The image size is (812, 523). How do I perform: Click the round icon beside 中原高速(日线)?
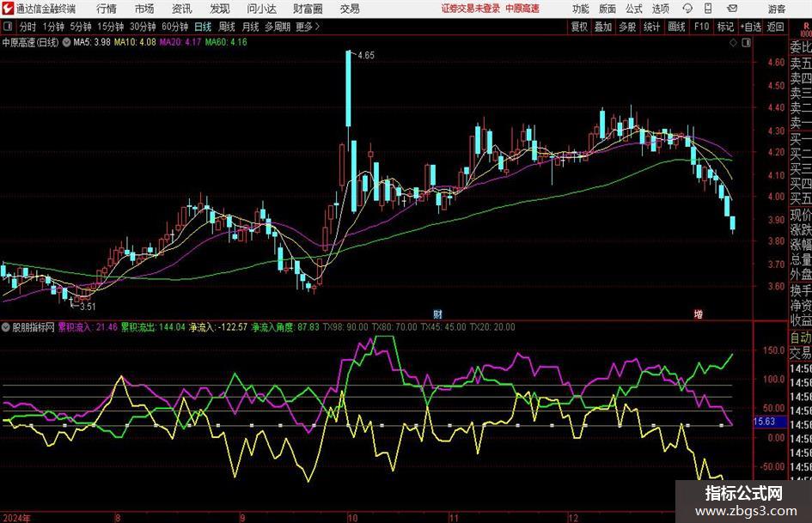click(x=66, y=42)
